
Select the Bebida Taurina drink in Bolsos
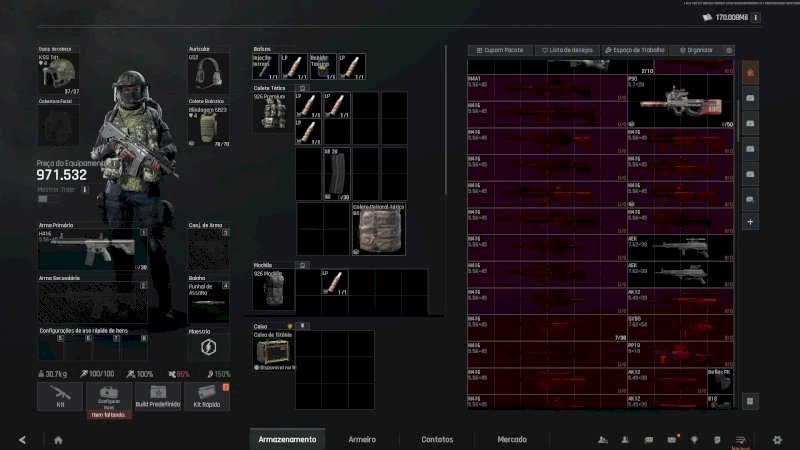(x=323, y=66)
